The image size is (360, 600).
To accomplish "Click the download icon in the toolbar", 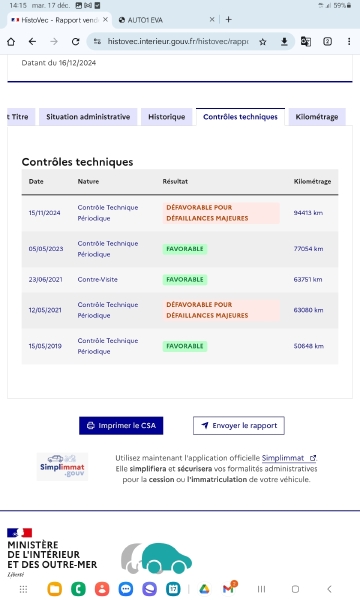I will [x=284, y=42].
